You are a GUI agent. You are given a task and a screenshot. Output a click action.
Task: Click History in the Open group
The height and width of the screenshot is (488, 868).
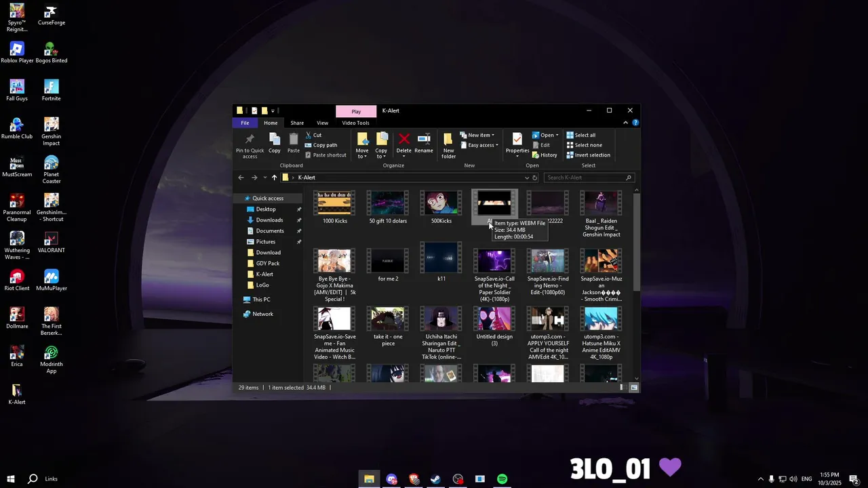click(545, 155)
